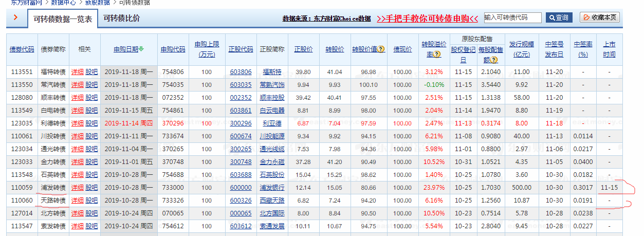Click the 查询 search button

(559, 17)
